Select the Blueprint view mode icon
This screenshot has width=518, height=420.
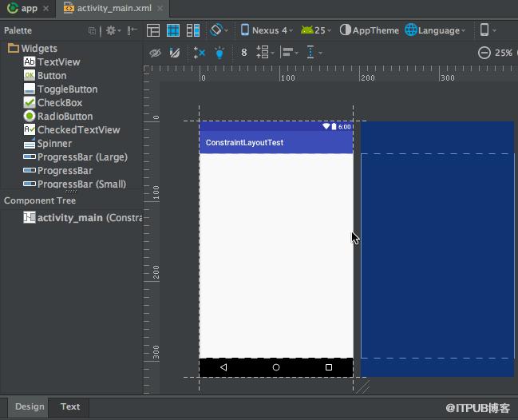point(173,30)
